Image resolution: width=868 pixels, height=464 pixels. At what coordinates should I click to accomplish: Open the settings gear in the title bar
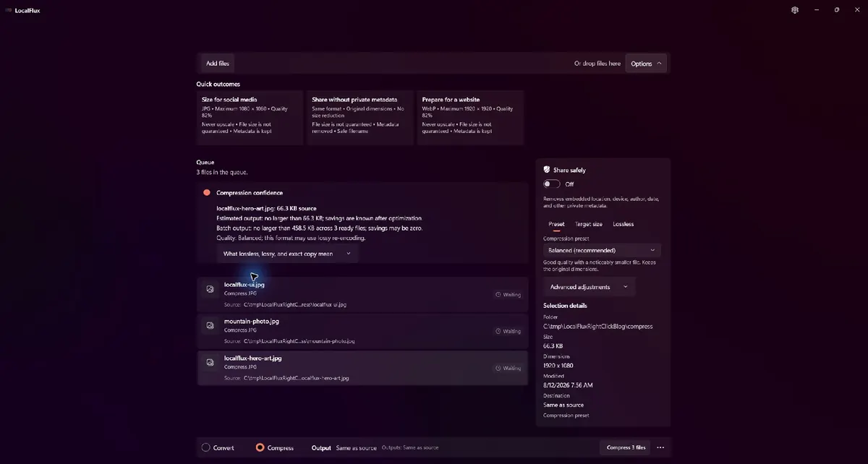(795, 10)
